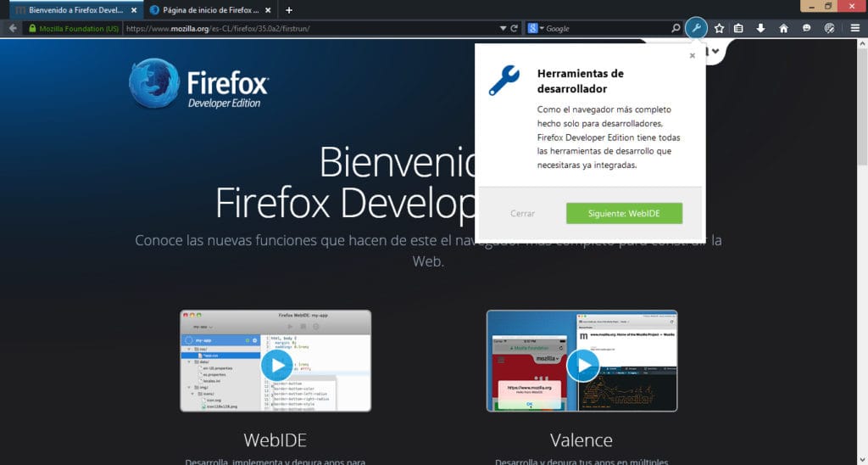Open the Google search engine dropdown
This screenshot has width=868, height=465.
(536, 28)
